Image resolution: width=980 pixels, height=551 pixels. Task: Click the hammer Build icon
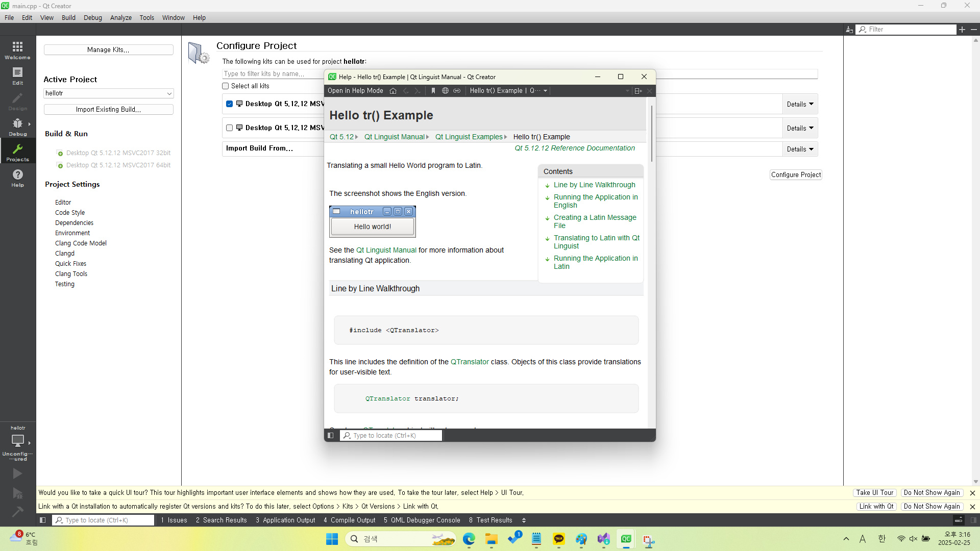[17, 511]
